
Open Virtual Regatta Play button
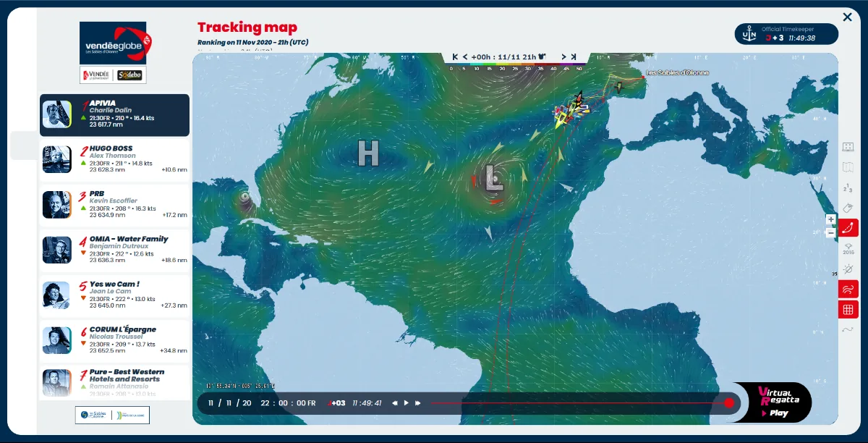tap(774, 402)
